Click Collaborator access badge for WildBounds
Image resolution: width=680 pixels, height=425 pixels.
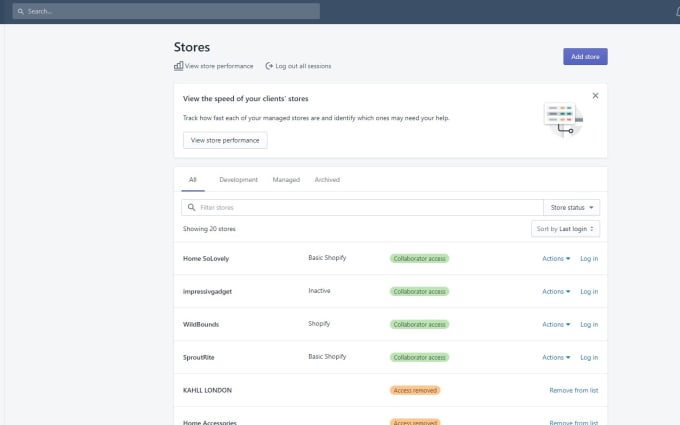point(419,324)
